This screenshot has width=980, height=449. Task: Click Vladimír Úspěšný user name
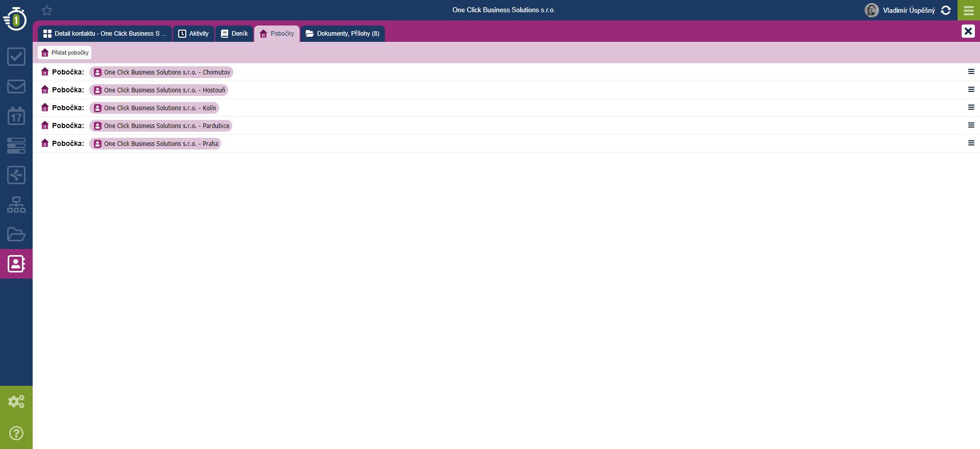coord(909,10)
